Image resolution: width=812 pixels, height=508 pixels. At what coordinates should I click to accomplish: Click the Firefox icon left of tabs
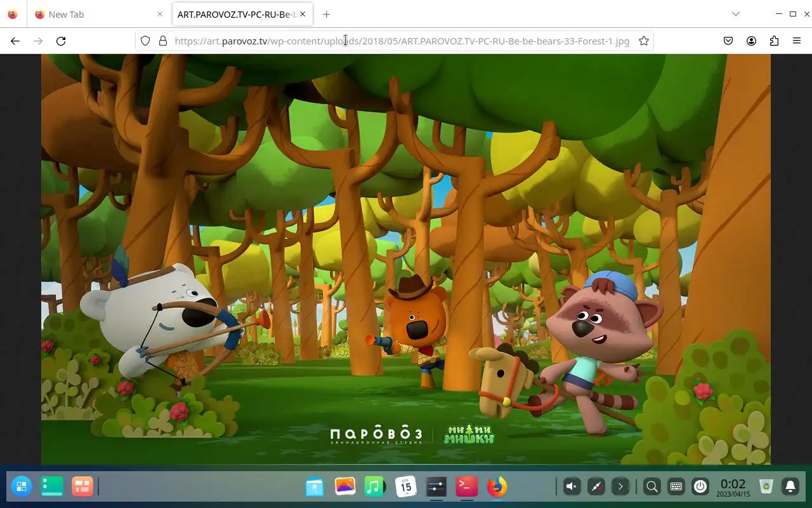coord(13,14)
